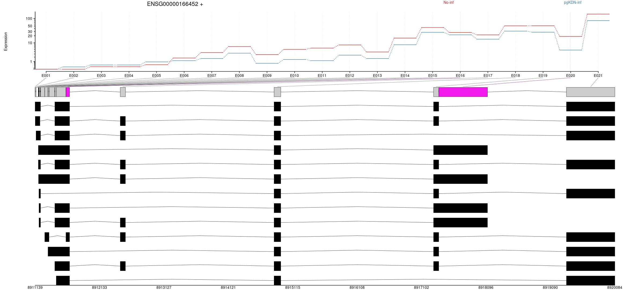Click the E018 exon axis label
Viewport: 644px width, 292px height.
(x=515, y=76)
